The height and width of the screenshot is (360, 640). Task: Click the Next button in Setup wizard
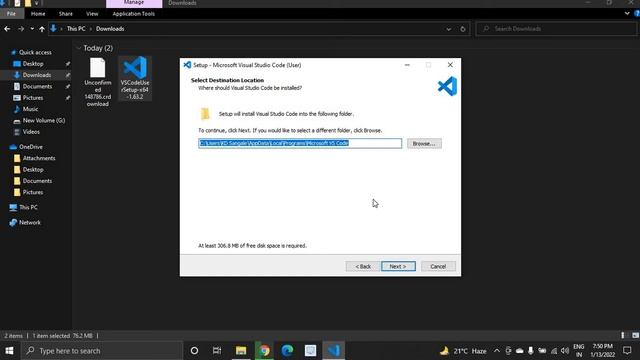(398, 267)
